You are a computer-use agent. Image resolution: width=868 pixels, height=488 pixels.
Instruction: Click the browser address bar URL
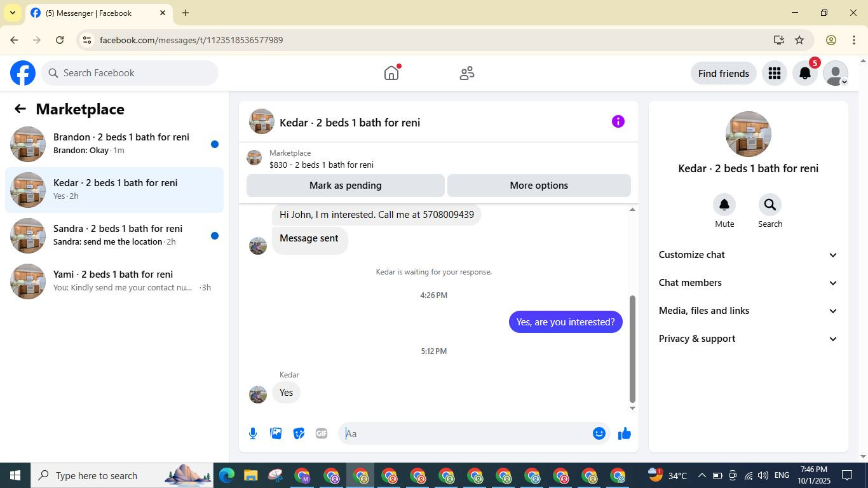pos(191,40)
